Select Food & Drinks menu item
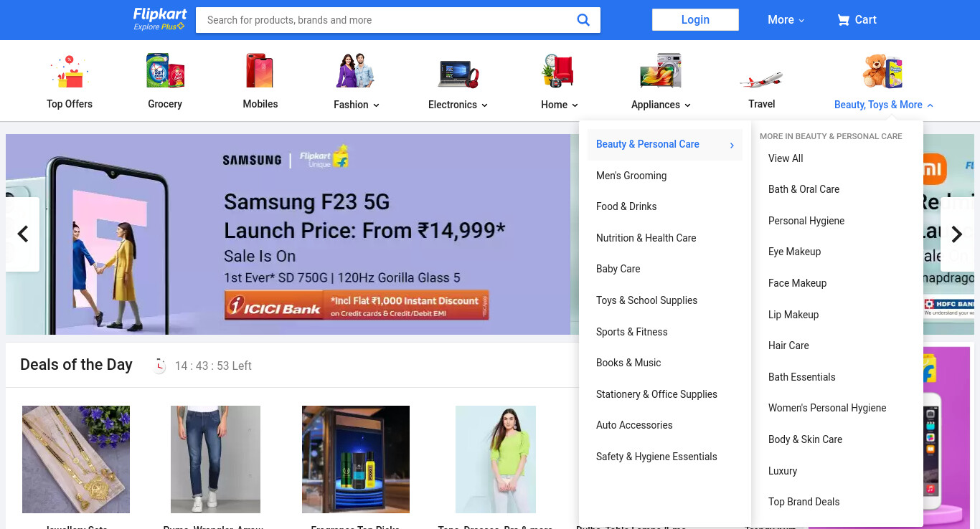The height and width of the screenshot is (529, 980). pyautogui.click(x=626, y=206)
